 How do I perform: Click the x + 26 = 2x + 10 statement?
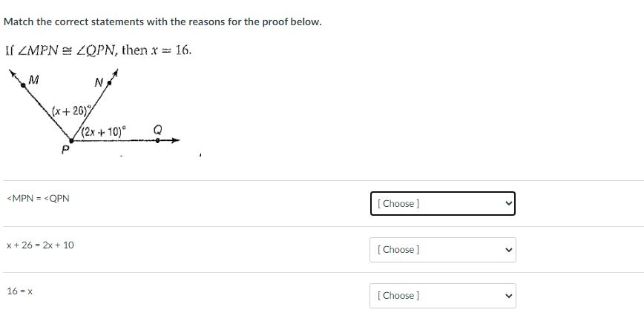click(40, 245)
